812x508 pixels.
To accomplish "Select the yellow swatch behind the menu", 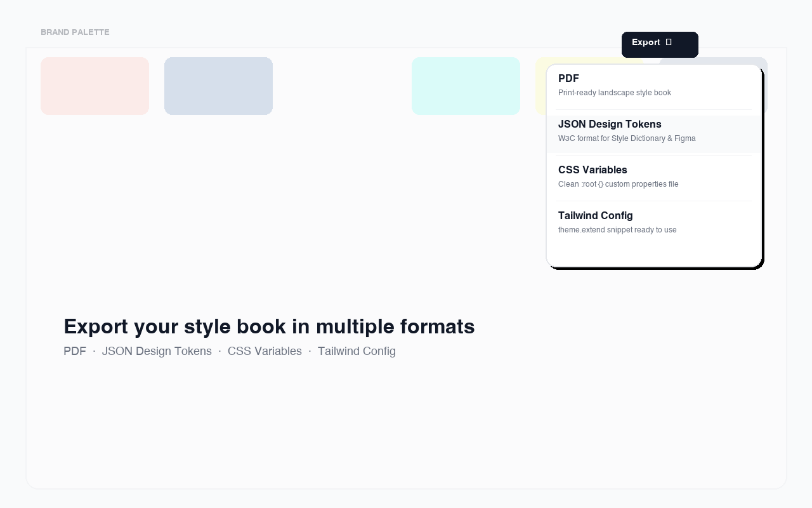I will tap(540, 86).
